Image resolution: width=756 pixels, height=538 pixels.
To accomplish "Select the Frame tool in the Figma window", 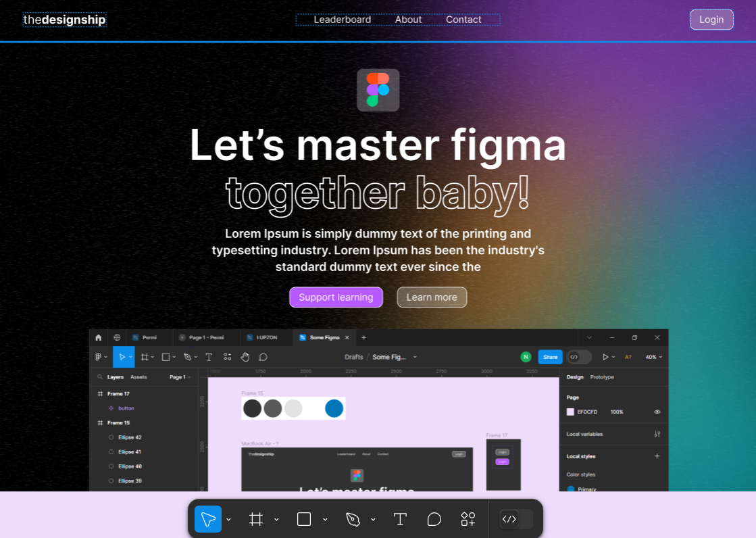I will coord(144,357).
